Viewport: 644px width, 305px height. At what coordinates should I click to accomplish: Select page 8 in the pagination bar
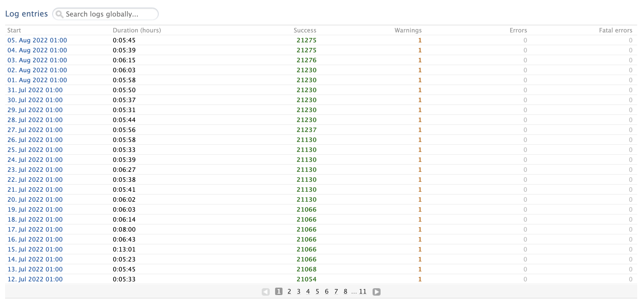[x=345, y=291]
